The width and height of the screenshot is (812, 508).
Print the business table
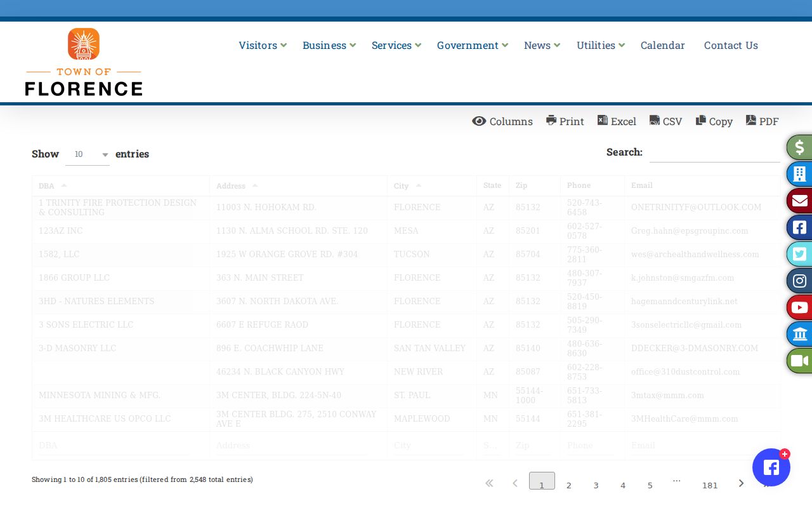[565, 121]
